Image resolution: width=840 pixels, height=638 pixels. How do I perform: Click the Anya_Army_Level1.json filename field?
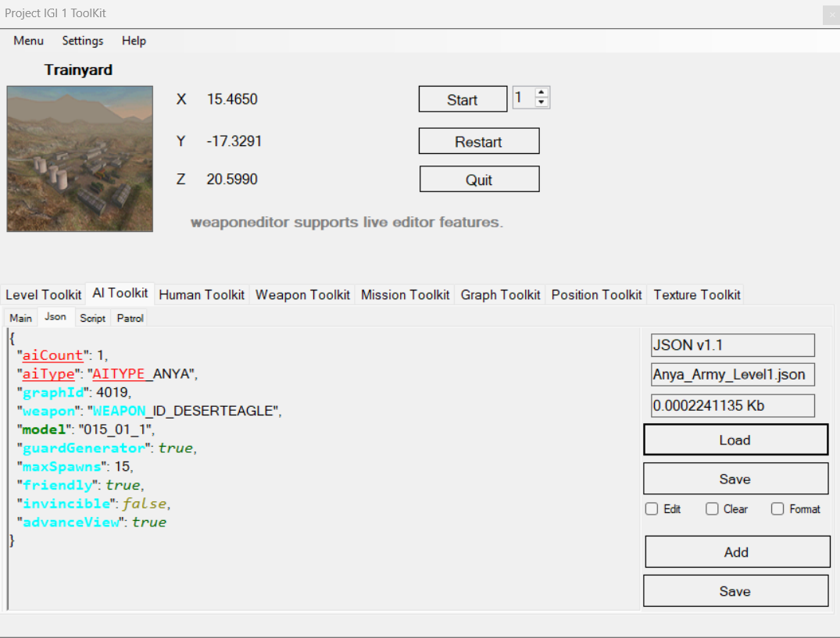click(x=733, y=375)
